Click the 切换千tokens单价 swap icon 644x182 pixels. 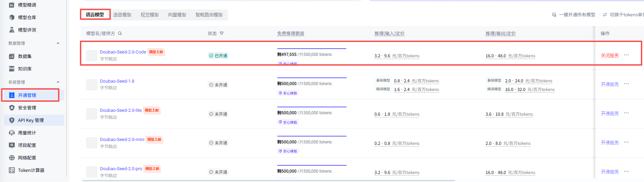605,15
